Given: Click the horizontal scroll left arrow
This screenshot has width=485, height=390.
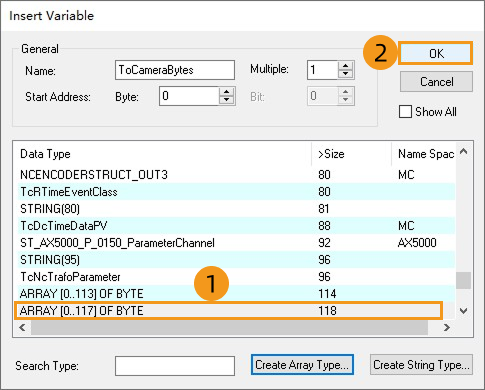Looking at the screenshot, I should 22,327.
